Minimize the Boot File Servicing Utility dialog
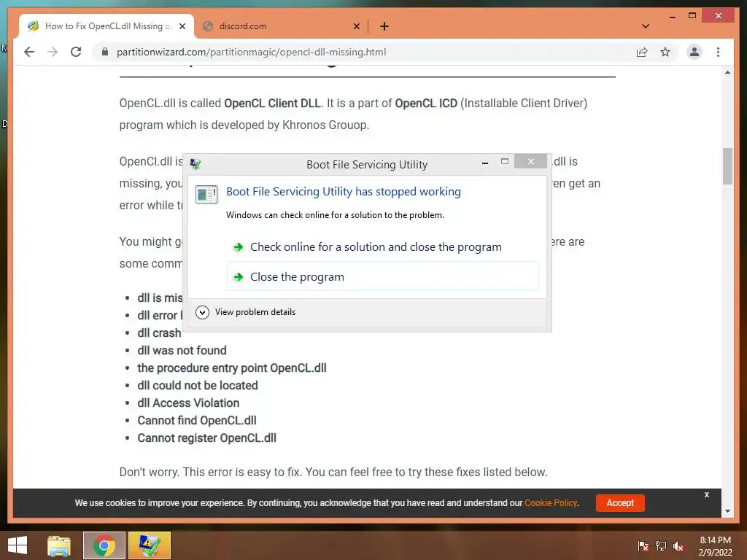 click(x=485, y=163)
